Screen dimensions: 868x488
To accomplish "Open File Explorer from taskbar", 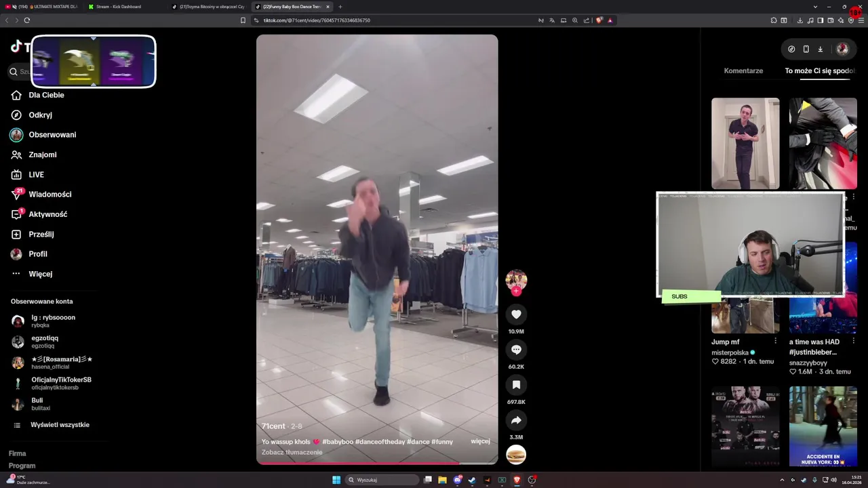I will (442, 480).
